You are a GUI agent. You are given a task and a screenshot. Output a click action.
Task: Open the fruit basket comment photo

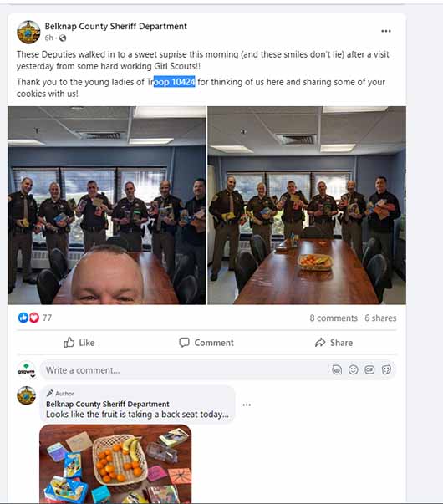115,464
